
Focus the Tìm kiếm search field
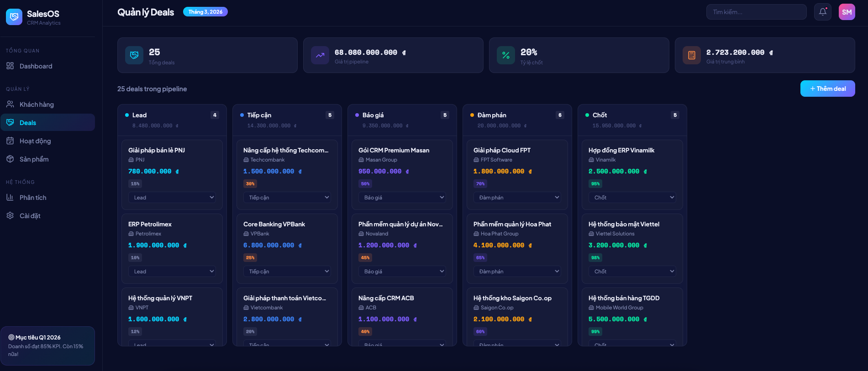[x=756, y=12]
